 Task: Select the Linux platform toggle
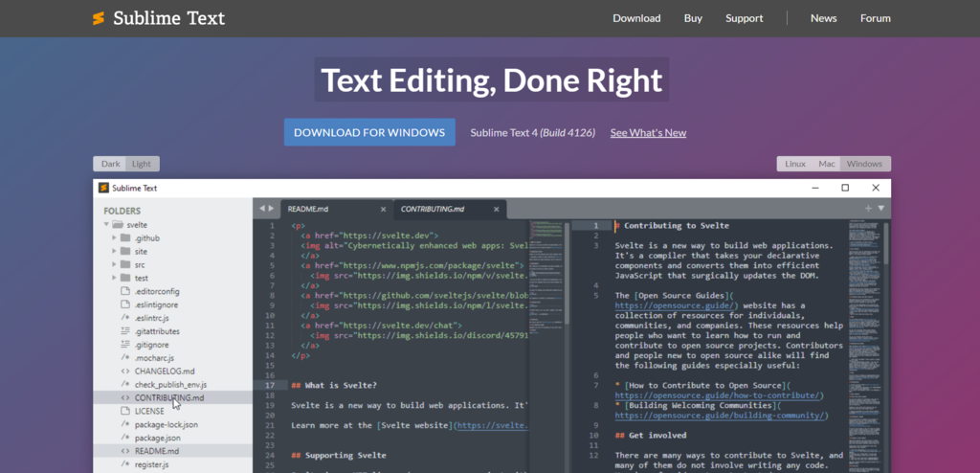[794, 164]
